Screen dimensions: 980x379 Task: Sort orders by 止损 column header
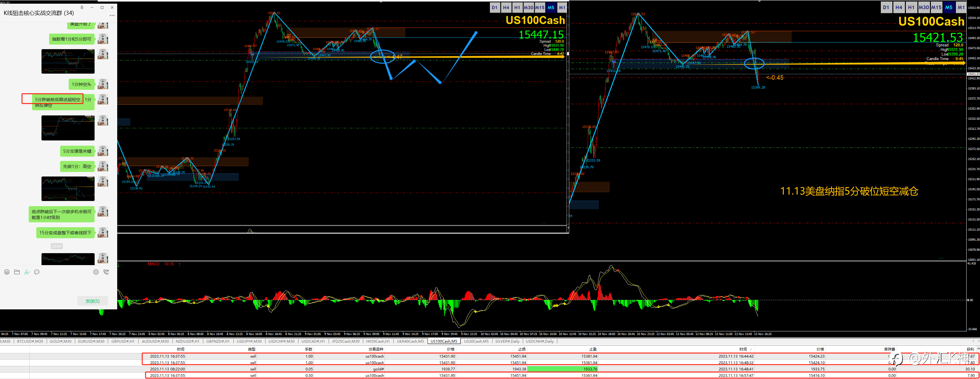(522, 349)
